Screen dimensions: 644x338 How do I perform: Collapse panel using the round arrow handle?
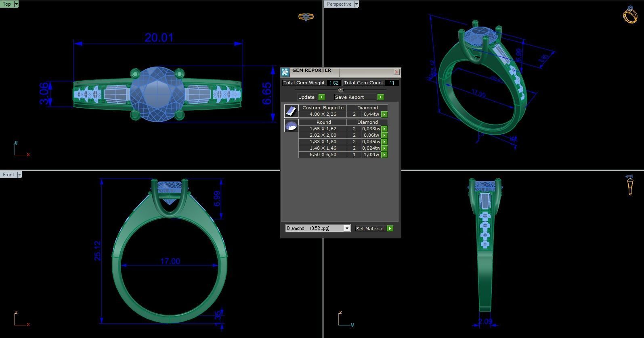340,90
